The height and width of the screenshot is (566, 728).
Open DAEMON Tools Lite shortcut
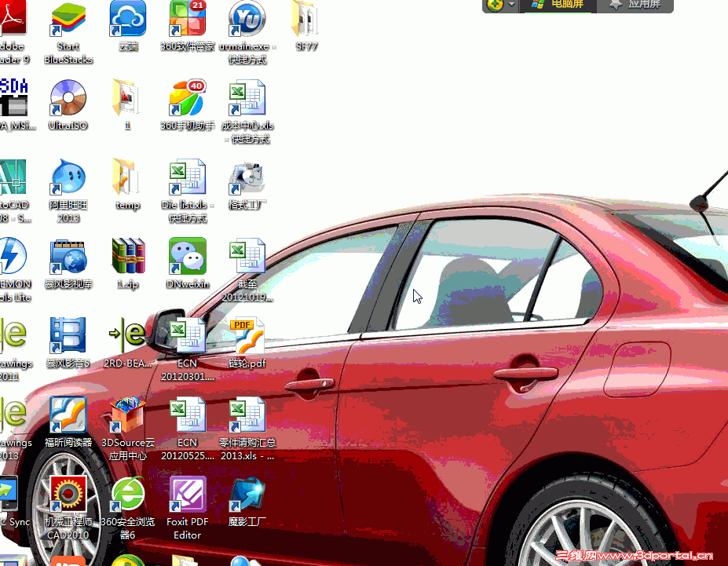pos(13,256)
